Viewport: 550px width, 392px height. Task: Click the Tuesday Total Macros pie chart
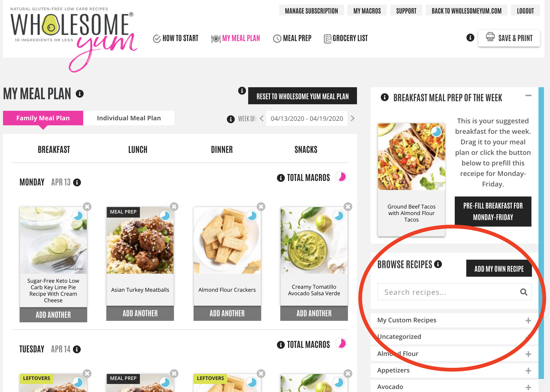click(342, 344)
